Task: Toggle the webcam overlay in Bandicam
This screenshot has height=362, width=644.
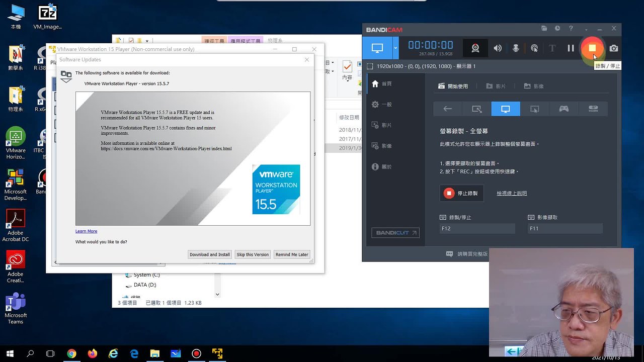Action: click(475, 48)
